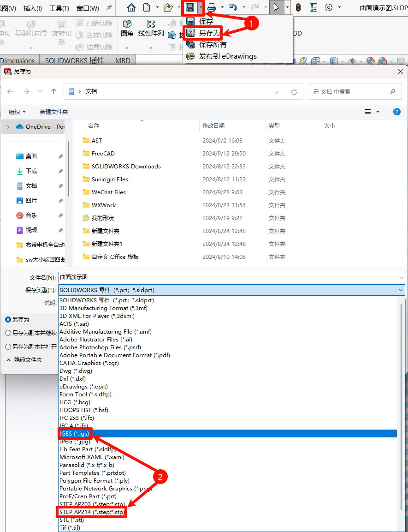Viewport: 408px width, 532px height.
Task: Sort files by the 修改日期 column header
Action: click(213, 126)
